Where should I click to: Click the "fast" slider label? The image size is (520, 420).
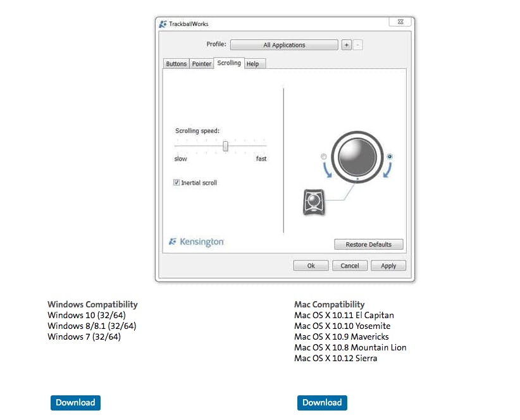(x=261, y=159)
